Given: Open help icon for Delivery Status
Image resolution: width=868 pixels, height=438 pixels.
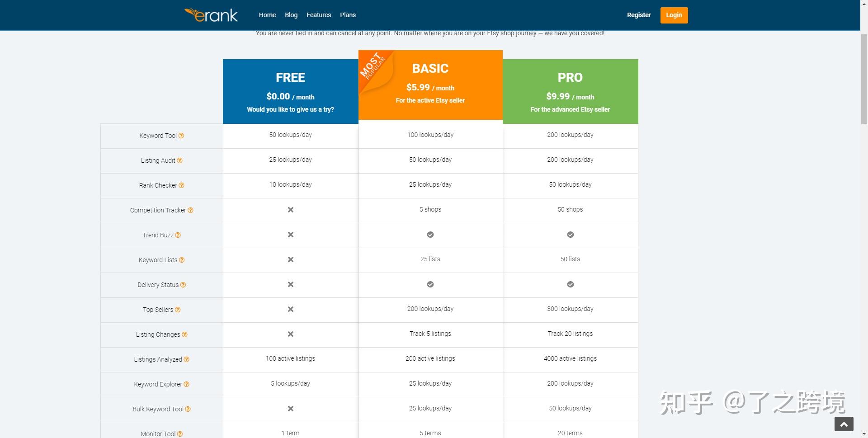Looking at the screenshot, I should (x=183, y=285).
